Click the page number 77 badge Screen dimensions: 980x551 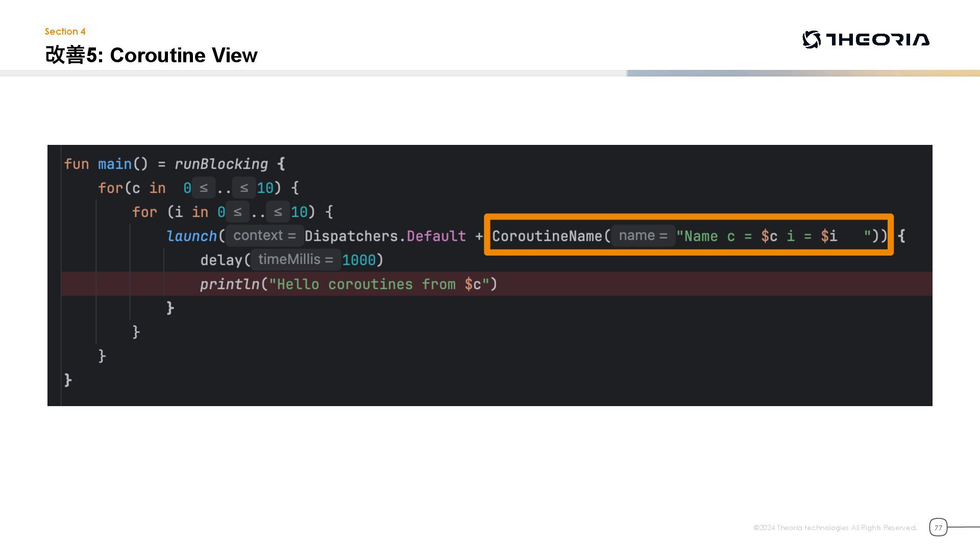(938, 528)
